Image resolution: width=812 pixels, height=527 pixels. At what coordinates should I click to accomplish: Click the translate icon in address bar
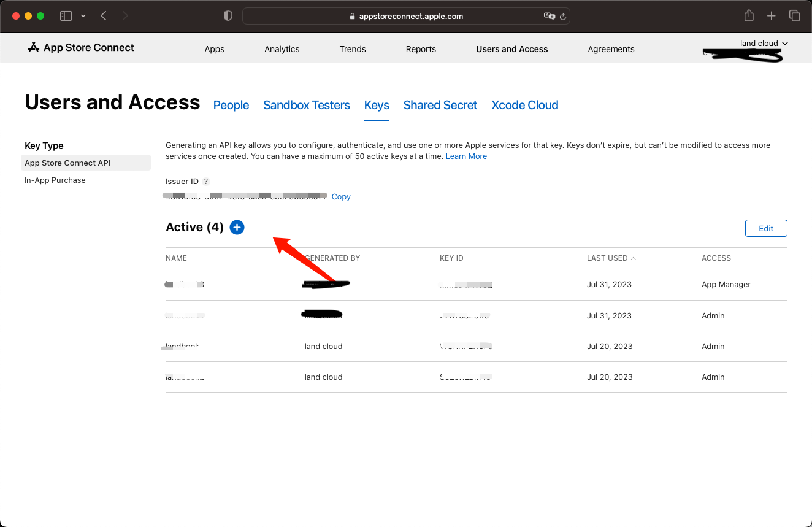tap(549, 16)
